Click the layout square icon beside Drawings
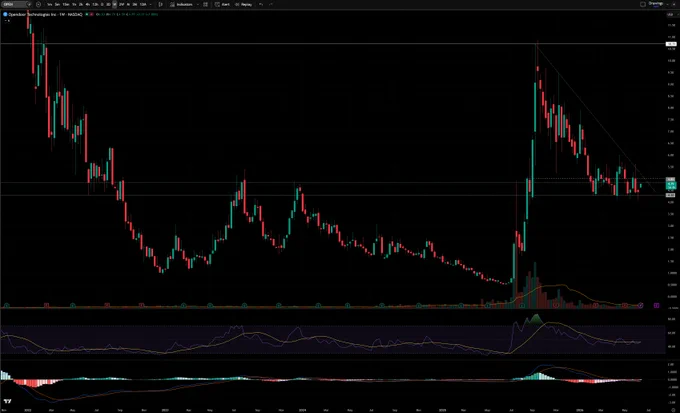680x413 pixels. 643,4
